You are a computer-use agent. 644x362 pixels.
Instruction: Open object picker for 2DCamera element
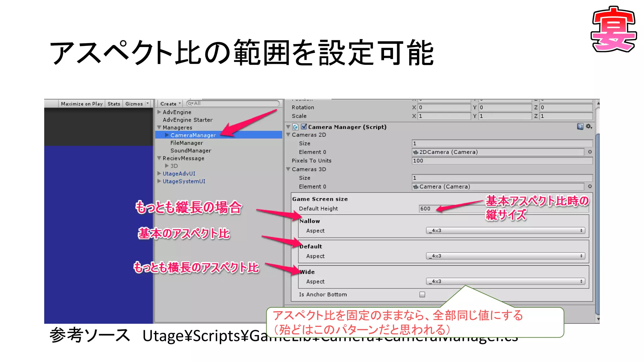[x=590, y=152]
